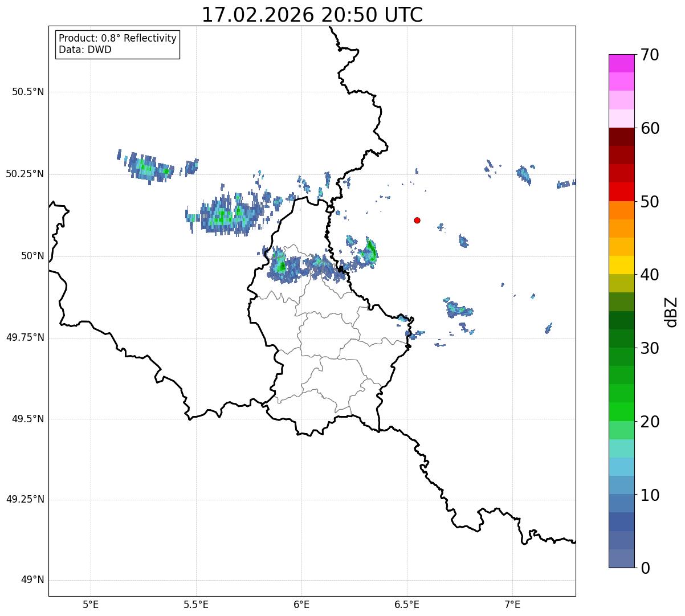Click the 'Product: 0.8° Reflectivity' label

pyautogui.click(x=118, y=38)
